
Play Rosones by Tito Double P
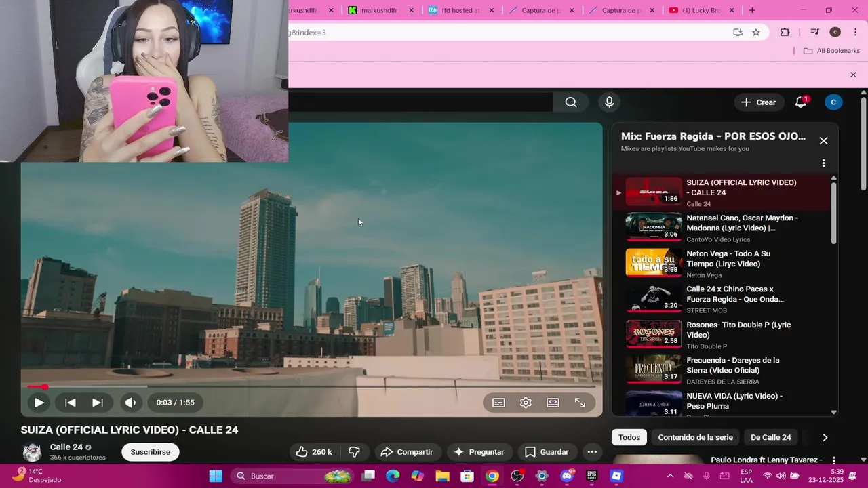(722, 335)
